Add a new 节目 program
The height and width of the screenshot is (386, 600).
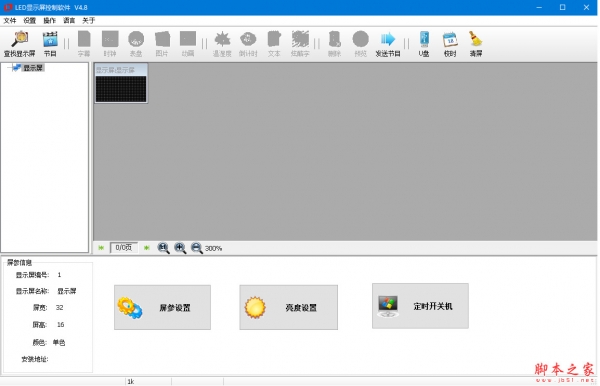click(50, 44)
